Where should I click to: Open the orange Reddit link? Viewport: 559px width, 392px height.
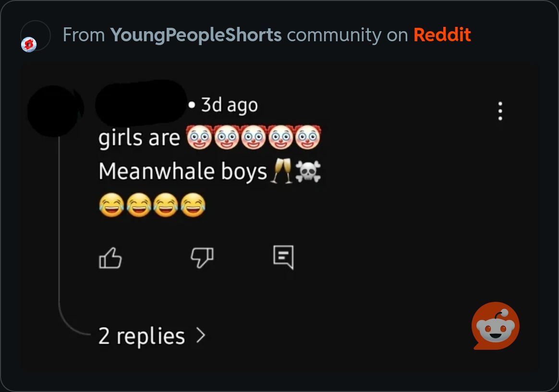(442, 35)
